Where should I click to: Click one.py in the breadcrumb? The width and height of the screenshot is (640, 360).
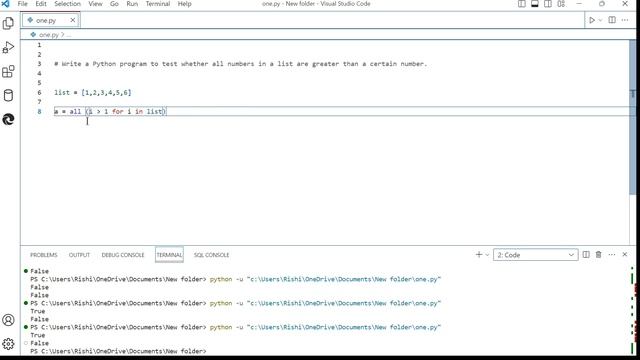(49, 35)
